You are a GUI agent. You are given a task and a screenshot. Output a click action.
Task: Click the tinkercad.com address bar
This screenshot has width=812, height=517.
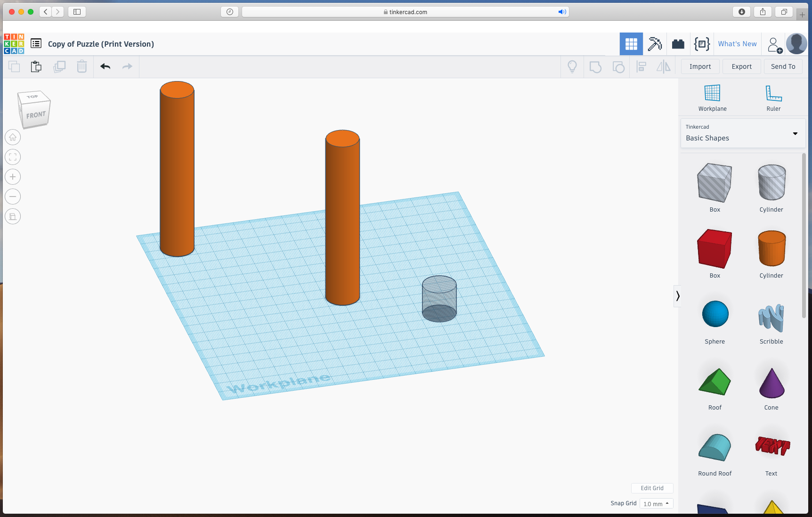click(405, 12)
